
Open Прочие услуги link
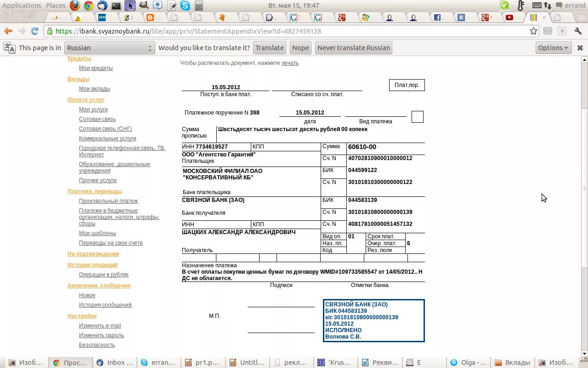click(97, 180)
